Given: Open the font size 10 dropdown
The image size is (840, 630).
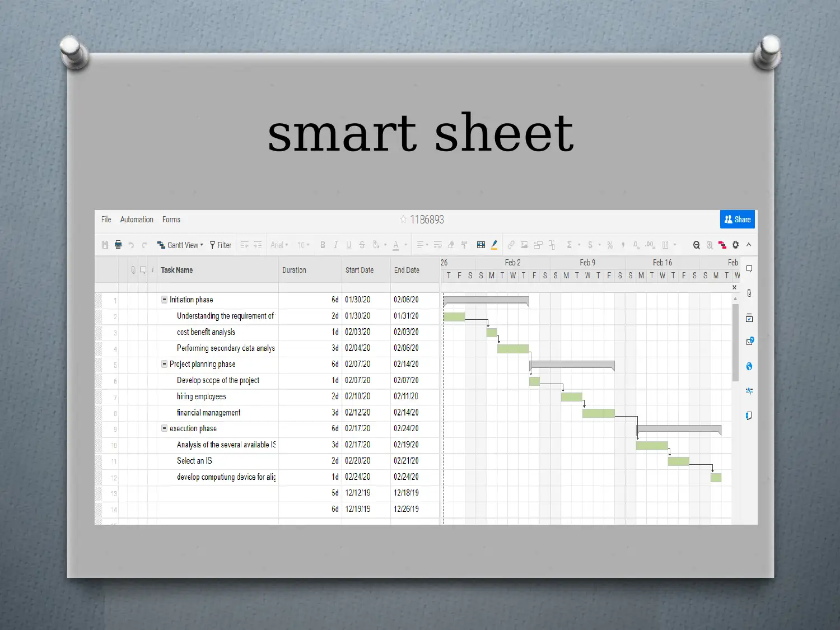Looking at the screenshot, I should coord(303,245).
